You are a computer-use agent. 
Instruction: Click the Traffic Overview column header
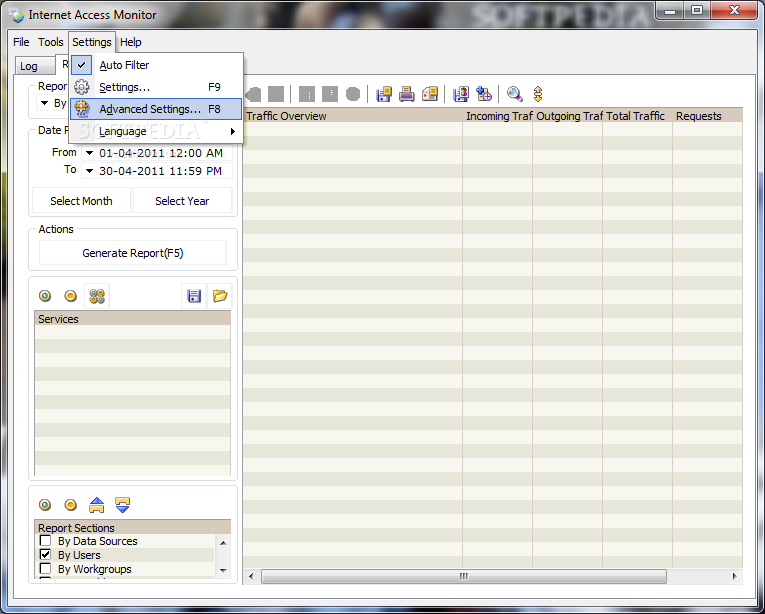point(353,116)
